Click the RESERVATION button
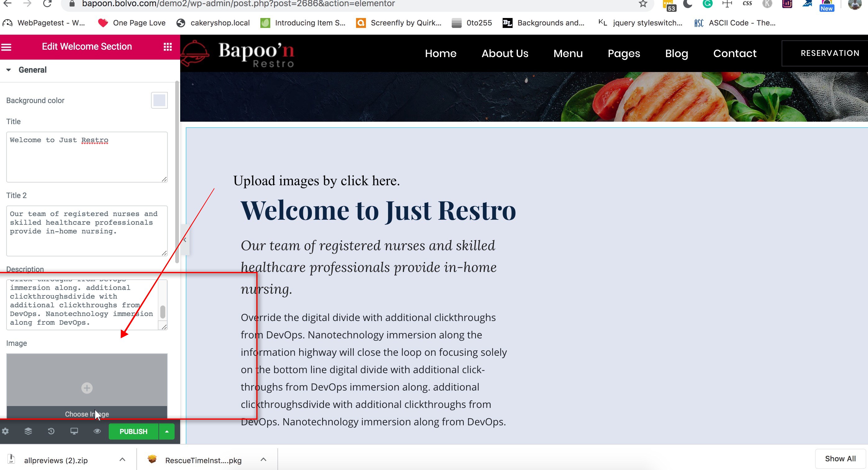 point(829,53)
